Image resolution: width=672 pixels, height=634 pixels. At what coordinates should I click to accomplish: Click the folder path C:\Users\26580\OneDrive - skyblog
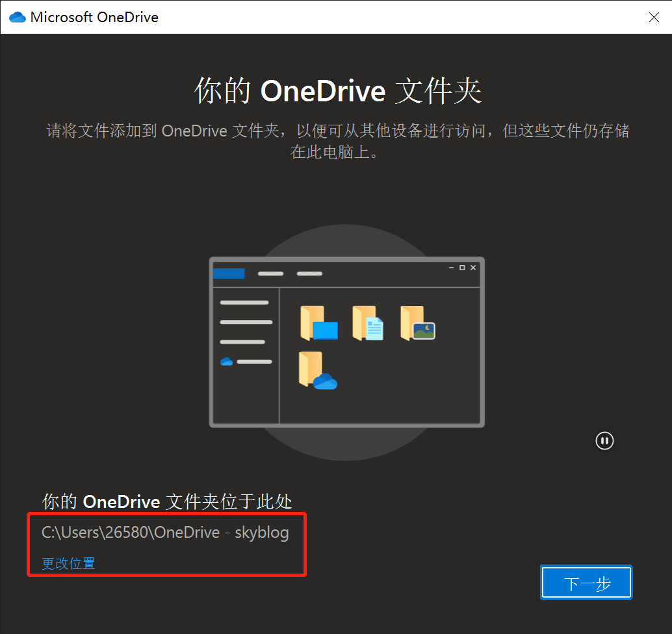tap(165, 533)
